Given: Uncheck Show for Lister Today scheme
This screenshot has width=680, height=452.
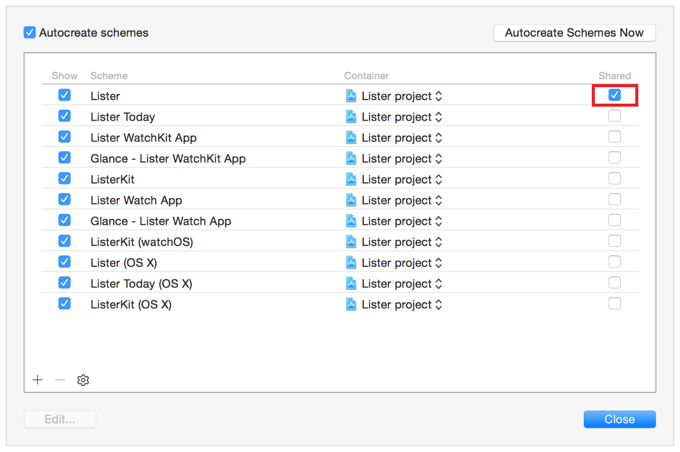Looking at the screenshot, I should [65, 116].
